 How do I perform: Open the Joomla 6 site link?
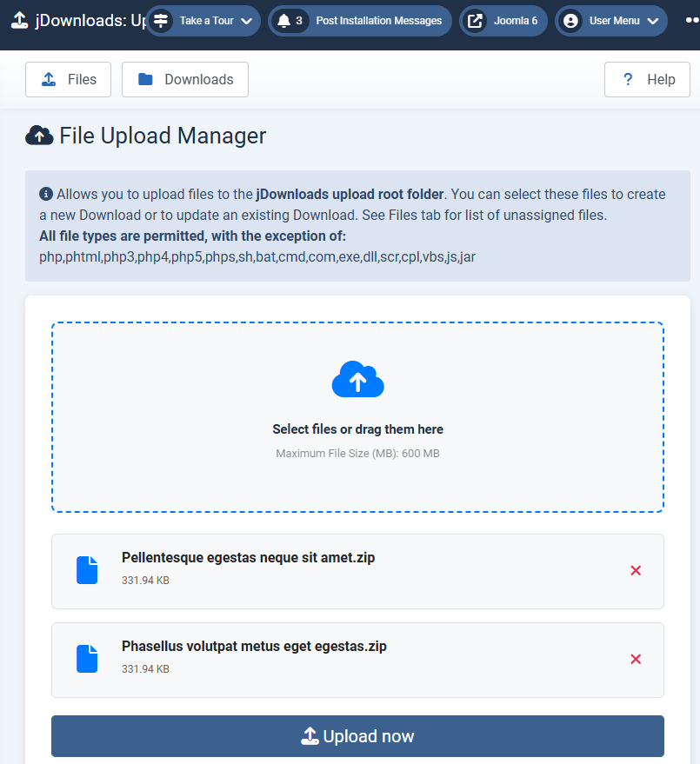click(515, 21)
